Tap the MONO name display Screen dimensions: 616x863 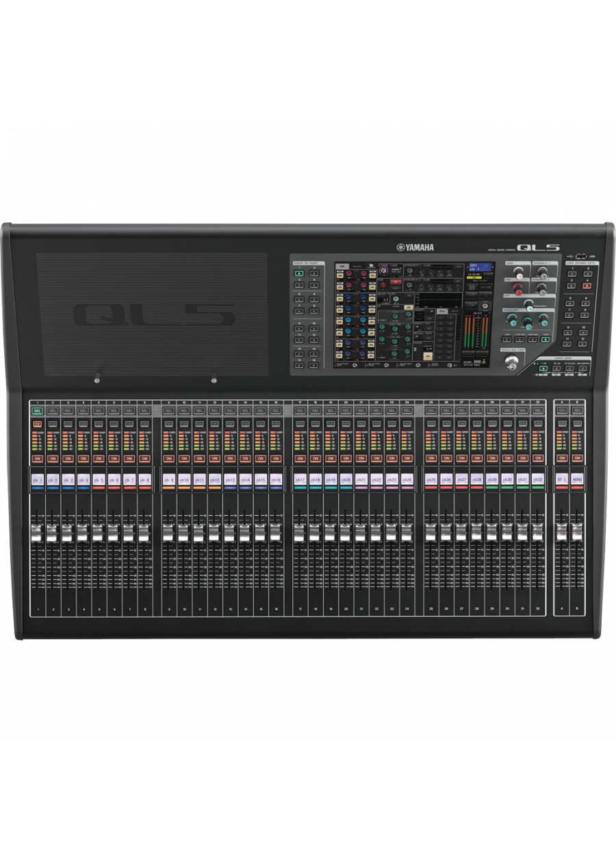click(578, 480)
